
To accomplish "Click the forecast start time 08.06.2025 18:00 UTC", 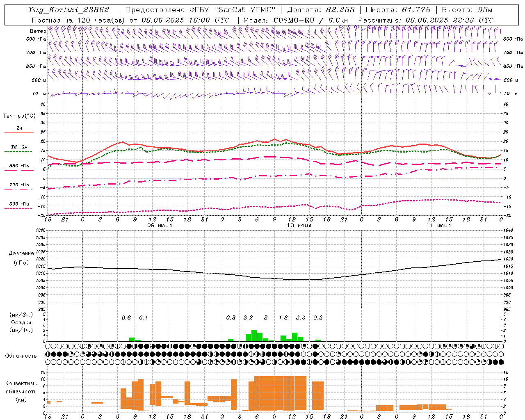I will pos(185,20).
